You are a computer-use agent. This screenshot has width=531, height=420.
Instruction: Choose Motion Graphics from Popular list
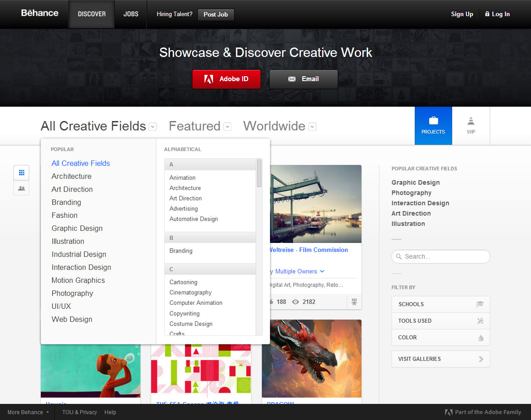click(x=78, y=280)
